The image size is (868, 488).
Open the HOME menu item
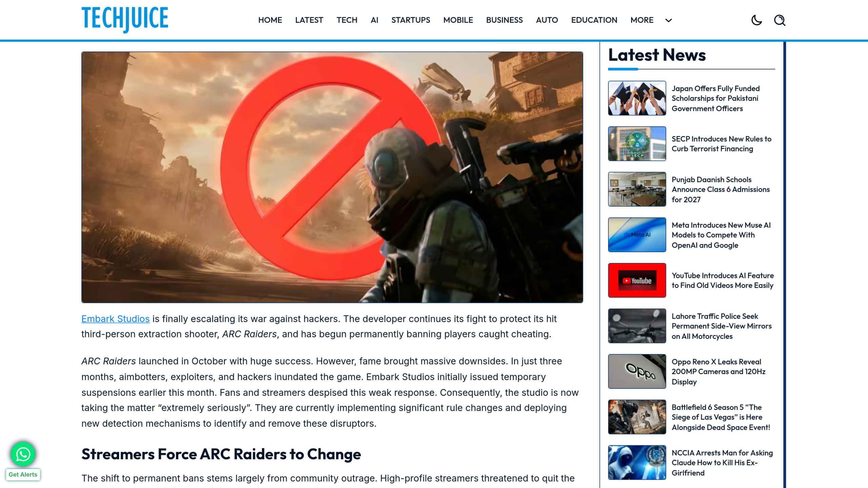tap(270, 20)
